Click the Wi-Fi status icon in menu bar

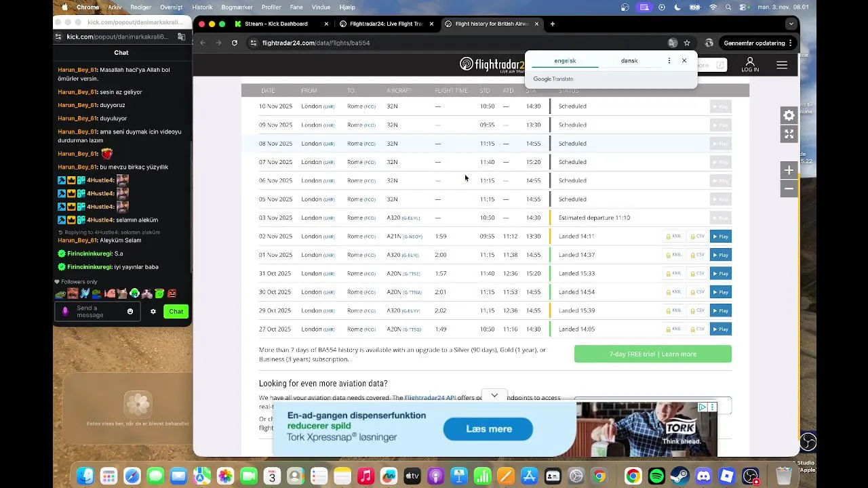[713, 7]
